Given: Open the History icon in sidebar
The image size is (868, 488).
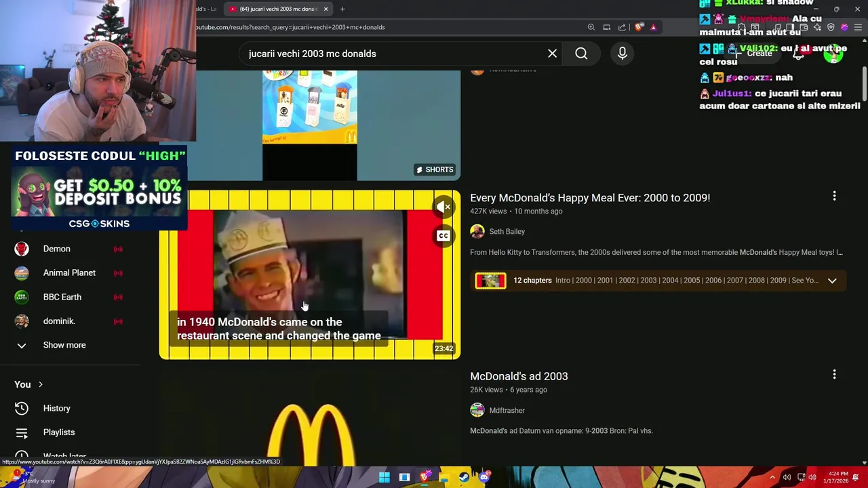Looking at the screenshot, I should click(x=22, y=408).
